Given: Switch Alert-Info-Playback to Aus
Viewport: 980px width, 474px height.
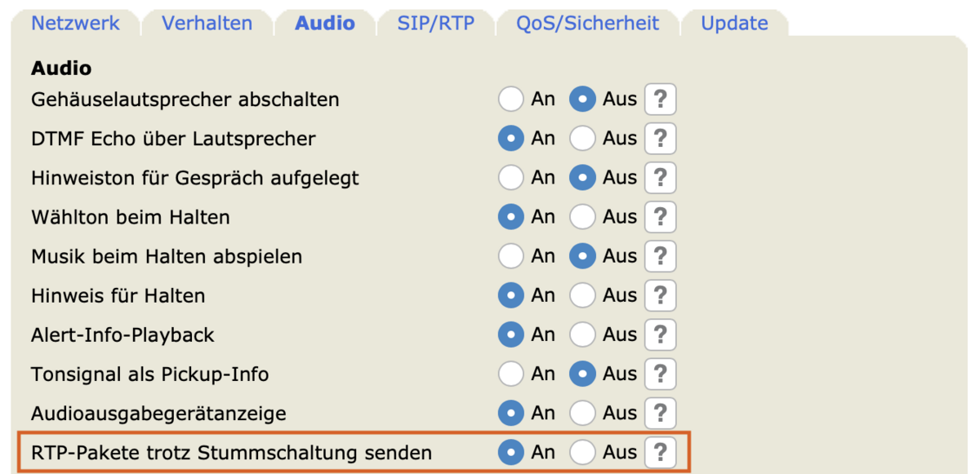Looking at the screenshot, I should pos(582,334).
